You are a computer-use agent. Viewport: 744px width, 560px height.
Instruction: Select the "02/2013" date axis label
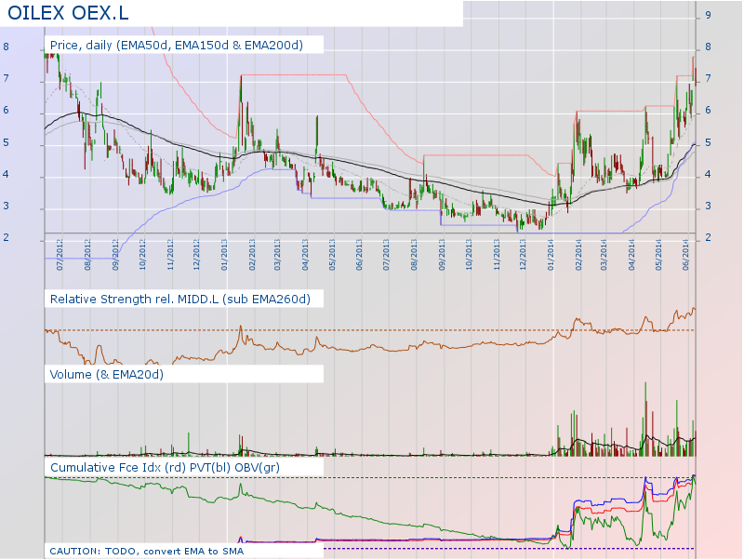pos(252,255)
